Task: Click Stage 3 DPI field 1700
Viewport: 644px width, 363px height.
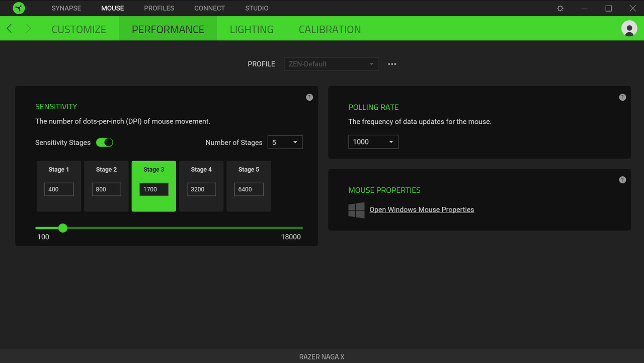Action: pyautogui.click(x=154, y=189)
